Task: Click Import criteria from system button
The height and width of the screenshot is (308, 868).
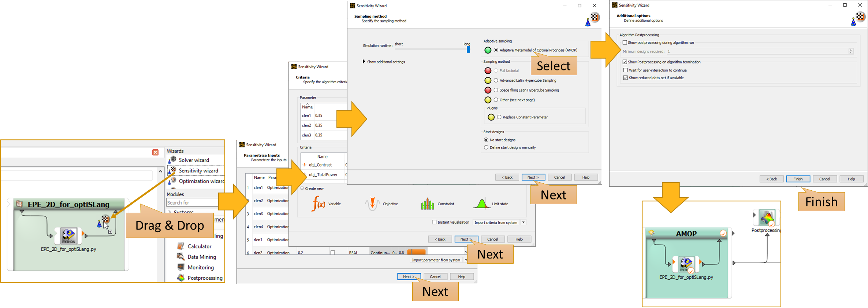Action: click(x=496, y=222)
